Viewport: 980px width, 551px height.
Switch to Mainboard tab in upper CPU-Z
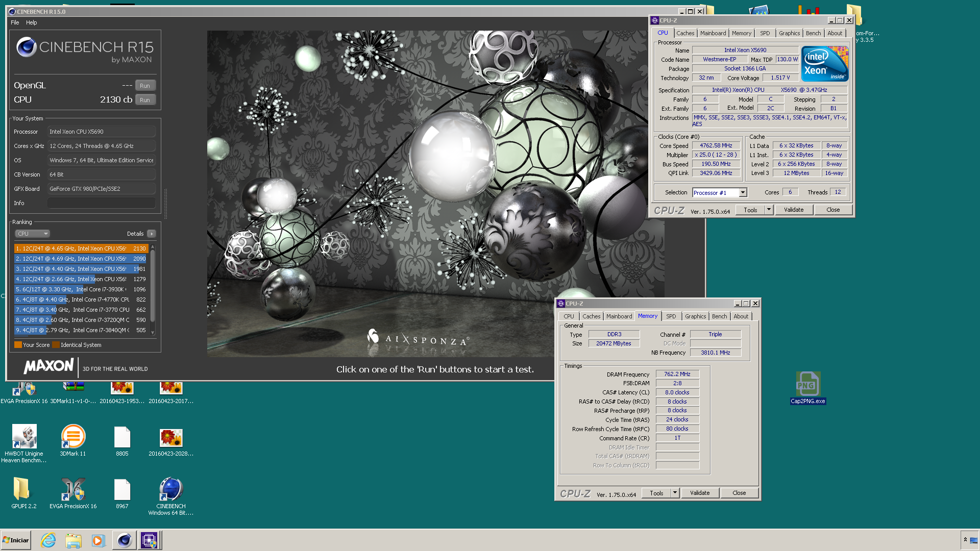pos(713,33)
